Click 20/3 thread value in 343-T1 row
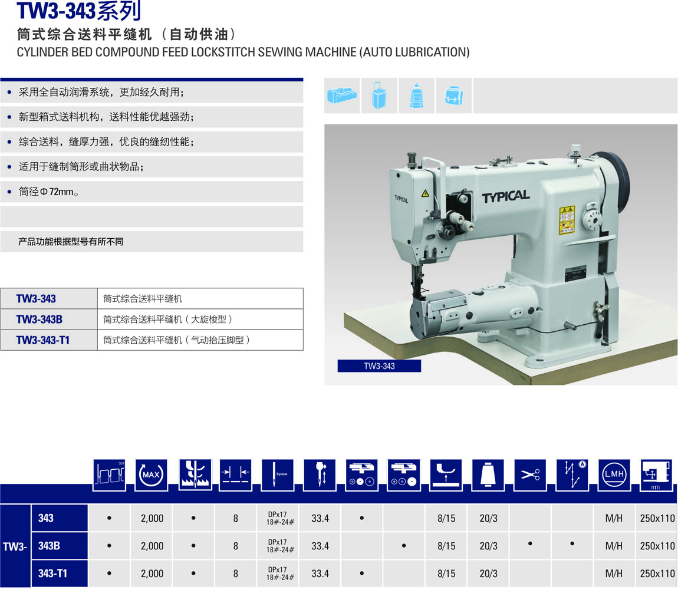Image resolution: width=678 pixels, height=616 pixels. pos(488,574)
